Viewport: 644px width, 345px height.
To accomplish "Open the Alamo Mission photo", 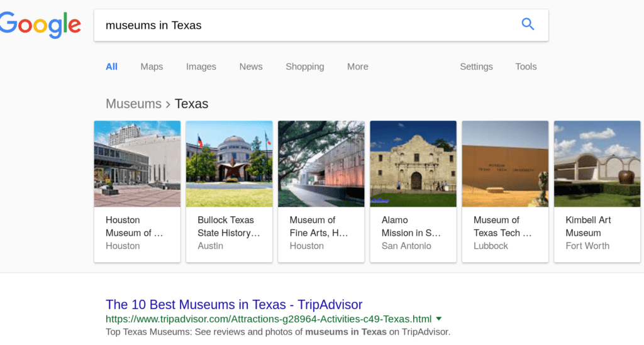I will click(x=413, y=163).
